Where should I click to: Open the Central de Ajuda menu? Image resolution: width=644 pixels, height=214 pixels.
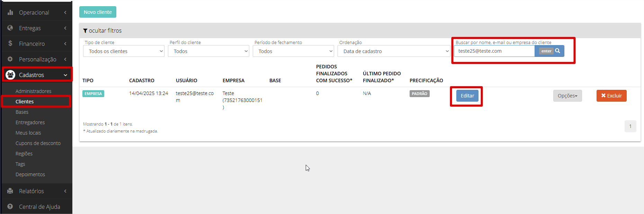click(39, 207)
